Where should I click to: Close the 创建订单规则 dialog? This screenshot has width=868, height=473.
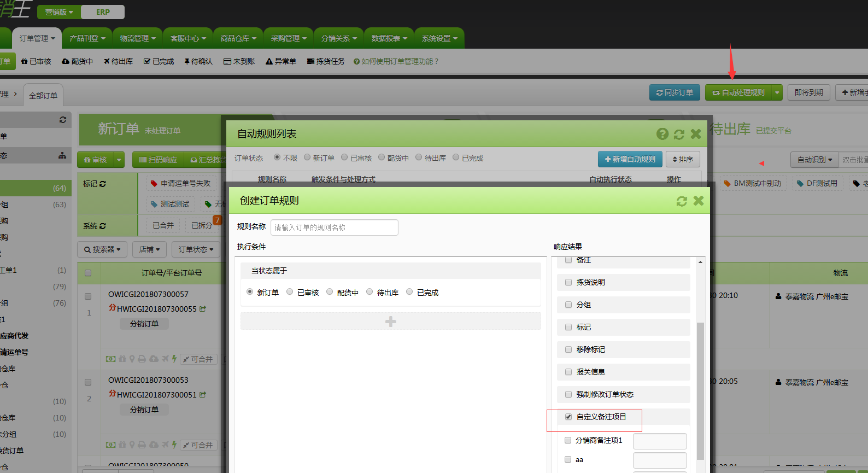coord(699,201)
